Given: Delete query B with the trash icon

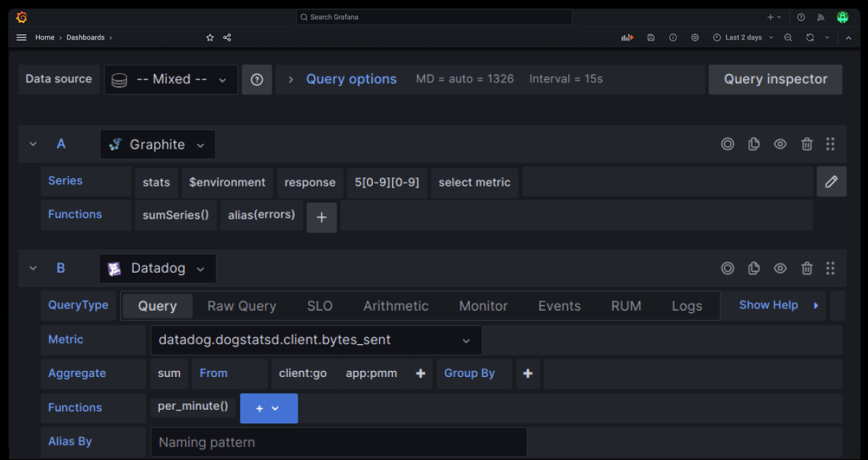Looking at the screenshot, I should coord(806,268).
